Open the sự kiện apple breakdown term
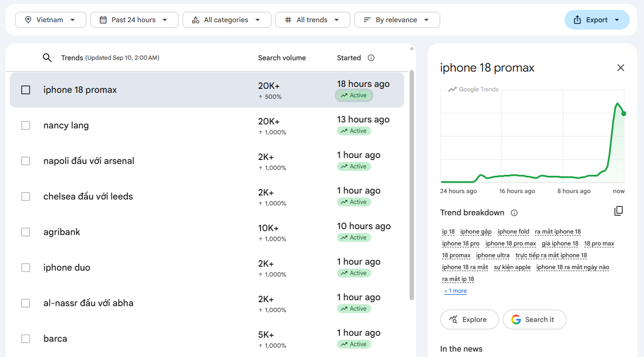This screenshot has width=644, height=357. [512, 267]
